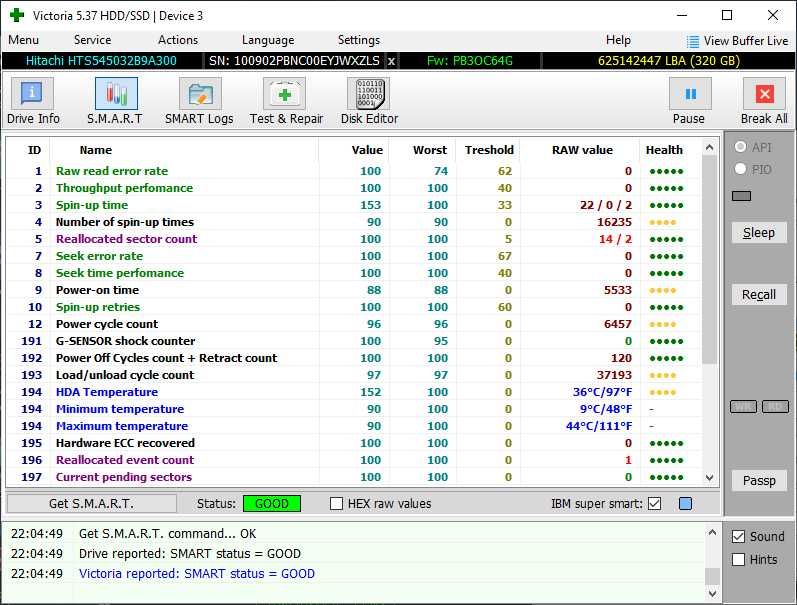Open the Settings menu

[359, 40]
